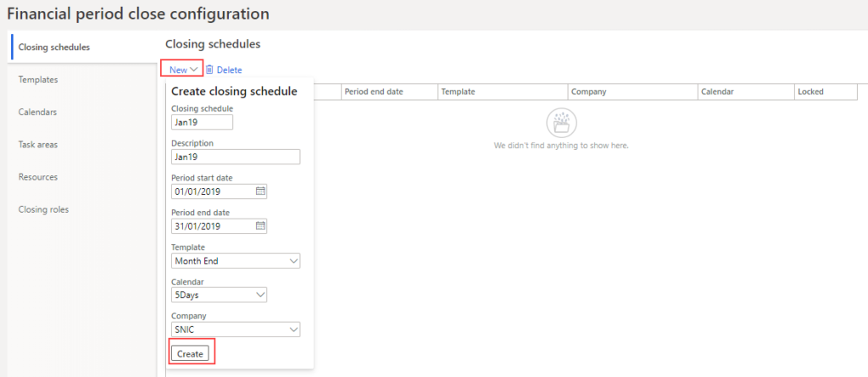Click the Company column header

tap(588, 91)
